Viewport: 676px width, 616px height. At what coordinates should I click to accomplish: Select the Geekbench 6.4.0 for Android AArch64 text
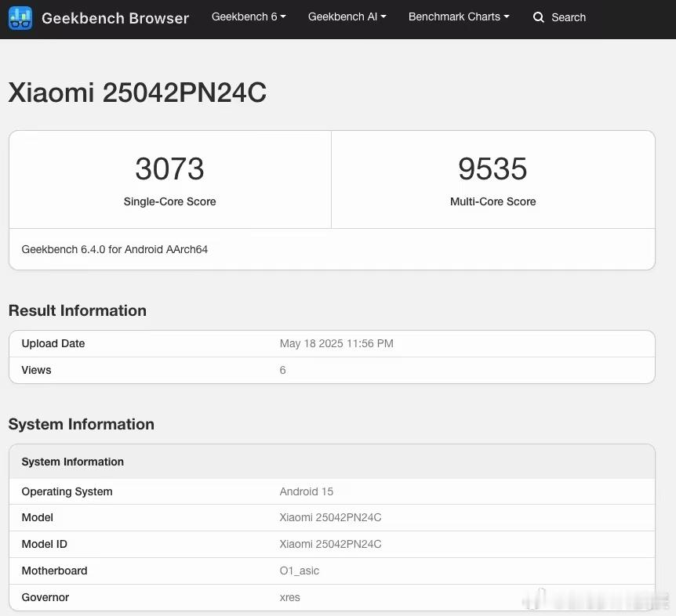click(x=114, y=249)
